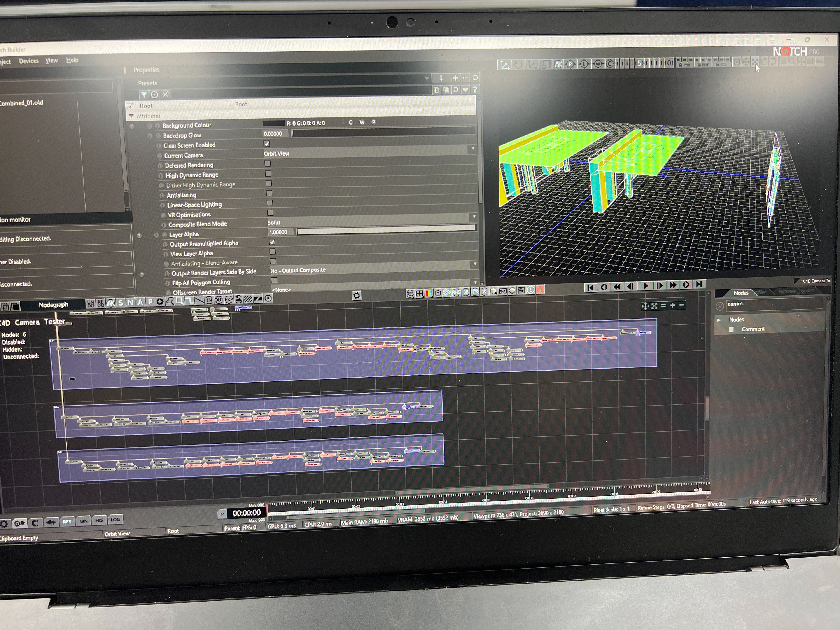Click the EXP button in nodegraph toolbar
Viewport: 840px width, 630px height.
click(x=229, y=300)
